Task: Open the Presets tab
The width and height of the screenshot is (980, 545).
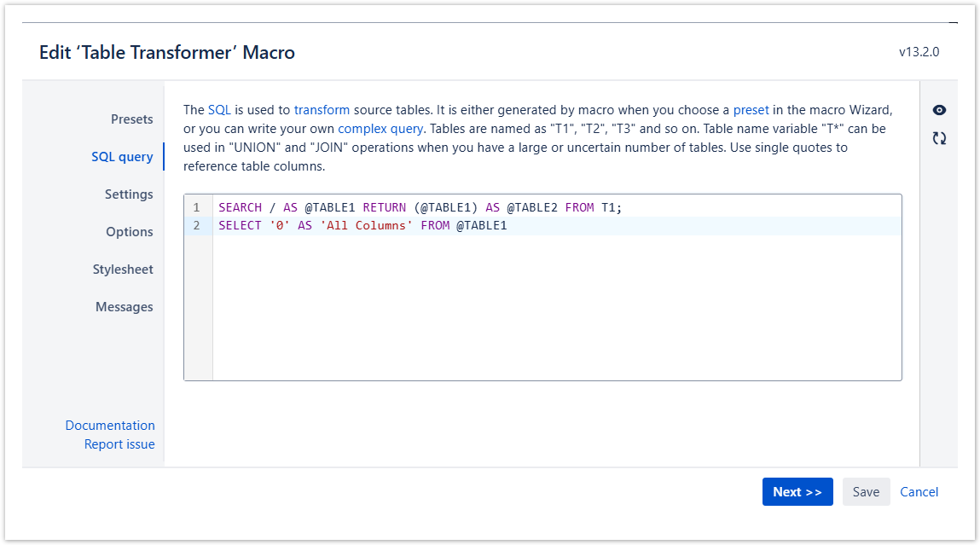Action: [x=131, y=119]
